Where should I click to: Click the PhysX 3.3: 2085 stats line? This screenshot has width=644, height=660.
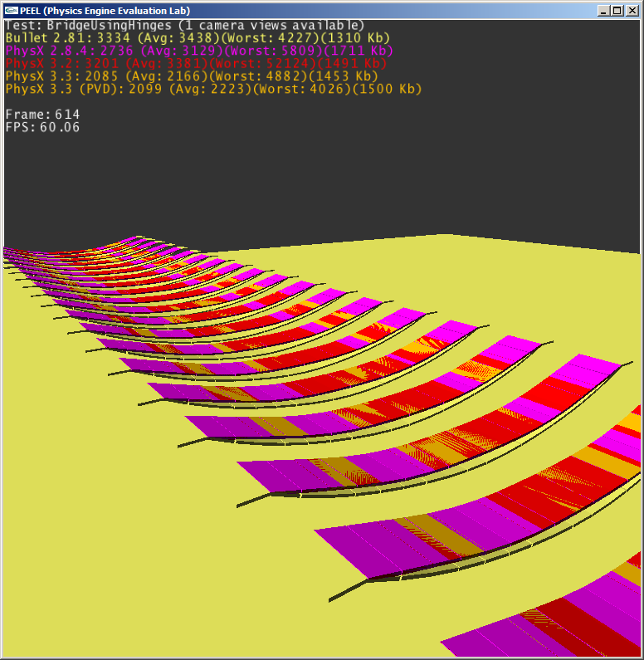coord(192,76)
